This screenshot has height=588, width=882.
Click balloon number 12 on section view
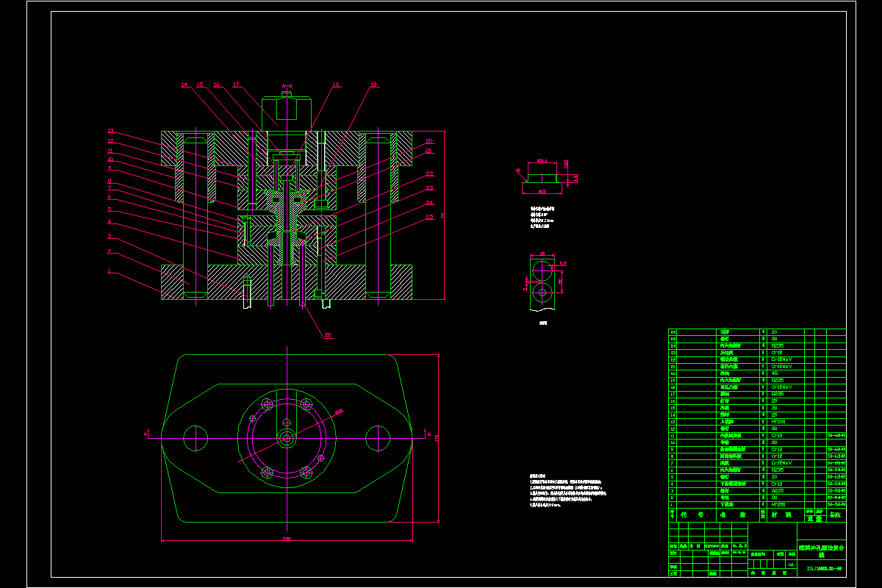click(x=110, y=141)
